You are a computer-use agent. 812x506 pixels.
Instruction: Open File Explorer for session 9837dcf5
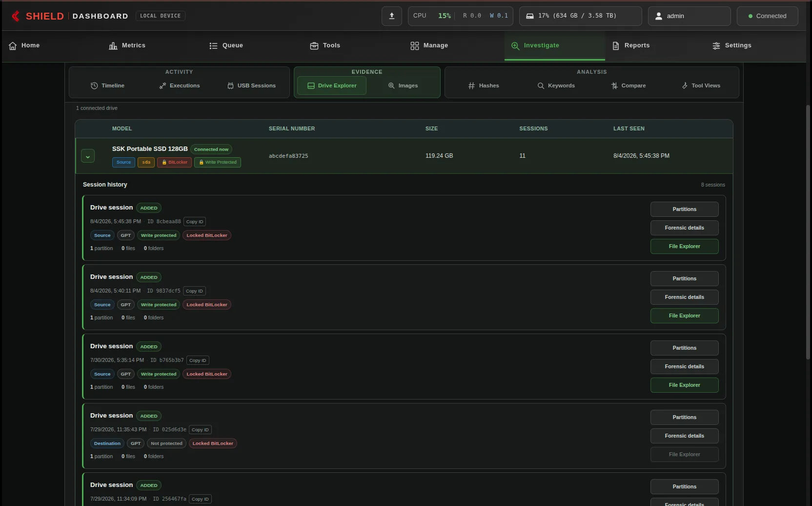coord(684,316)
